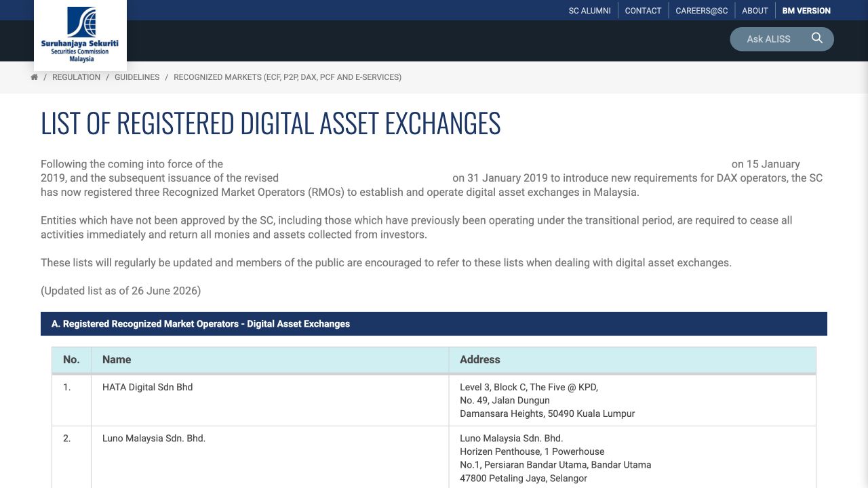Click 'Level 3, Block C, The Five @ KPD' text
The image size is (868, 488).
[x=529, y=387]
